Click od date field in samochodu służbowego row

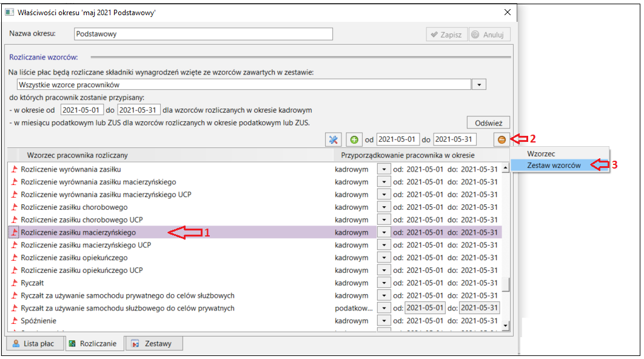pyautogui.click(x=424, y=308)
